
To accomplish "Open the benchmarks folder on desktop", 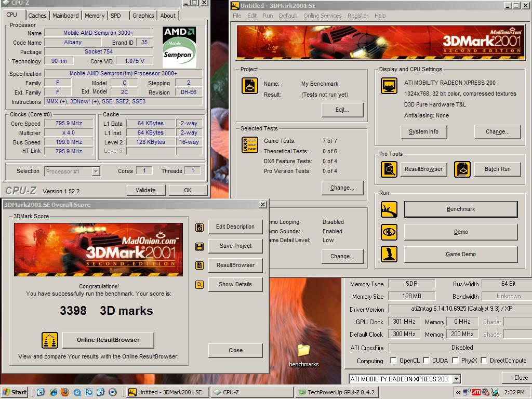I will [303, 355].
